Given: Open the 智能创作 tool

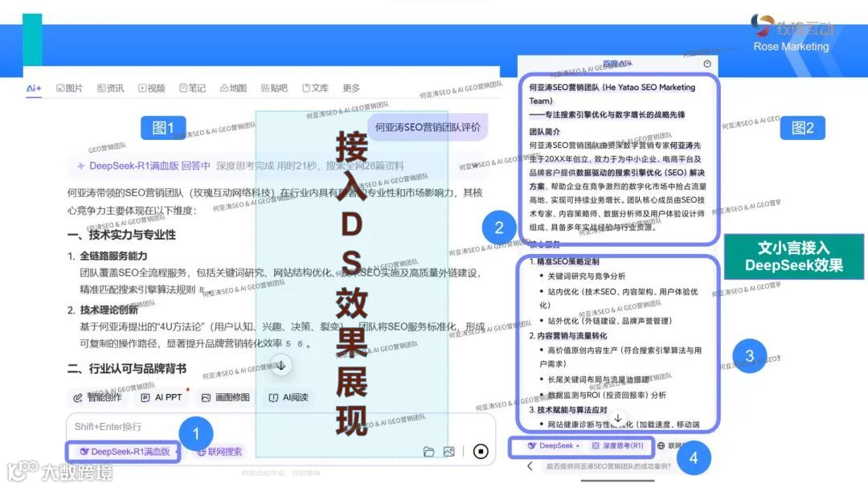Looking at the screenshot, I should pos(97,398).
